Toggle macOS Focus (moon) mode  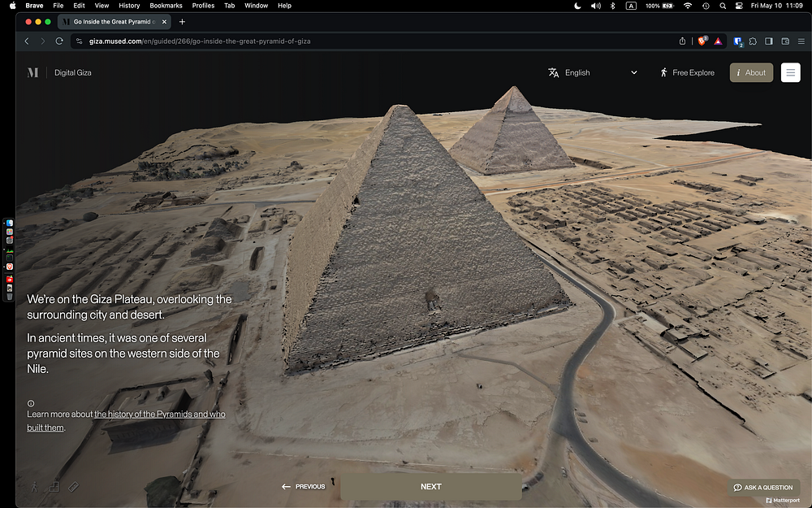click(578, 6)
